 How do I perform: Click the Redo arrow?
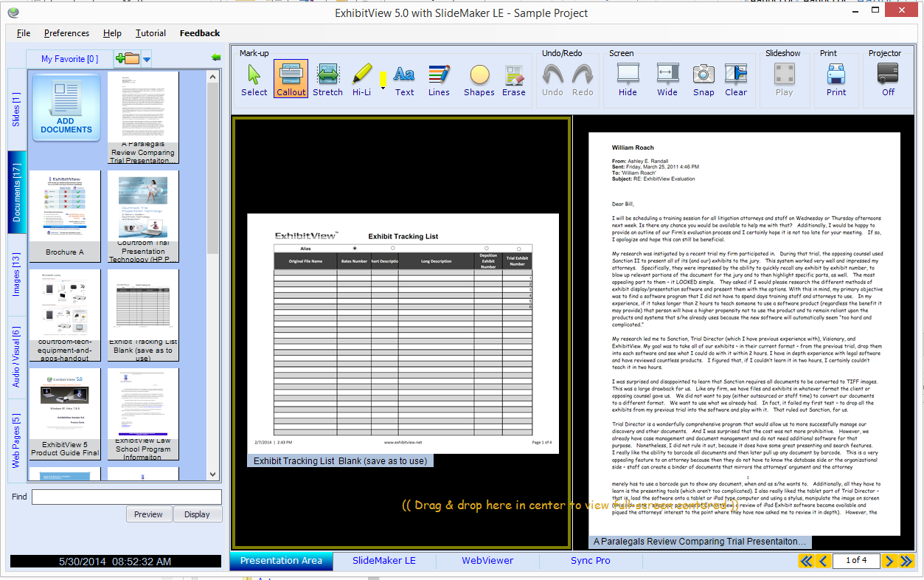tap(583, 80)
